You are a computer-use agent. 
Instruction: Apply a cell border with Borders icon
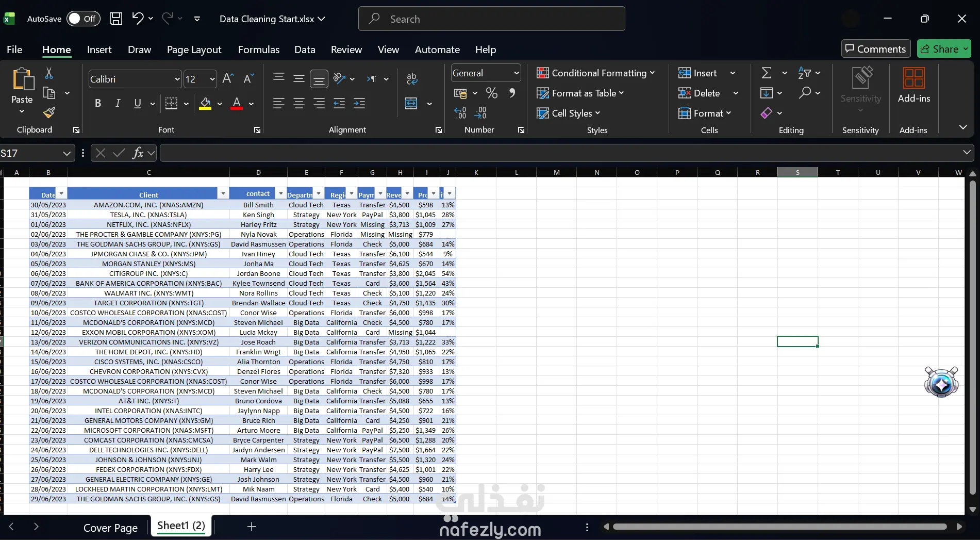click(171, 103)
